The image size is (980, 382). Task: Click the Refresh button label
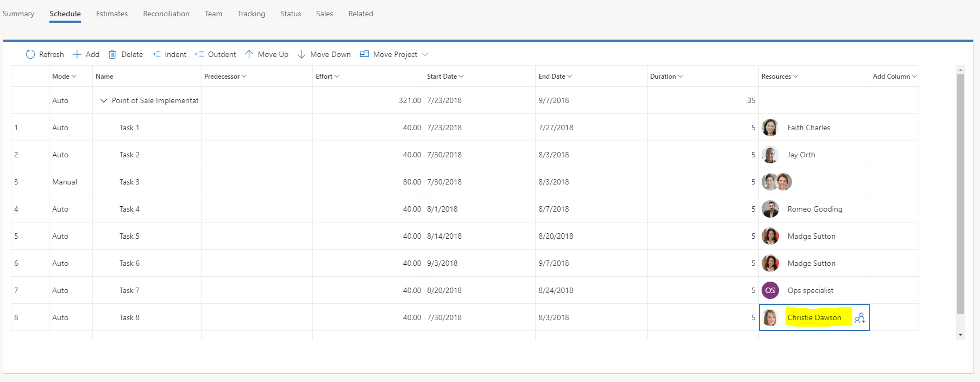pyautogui.click(x=52, y=54)
